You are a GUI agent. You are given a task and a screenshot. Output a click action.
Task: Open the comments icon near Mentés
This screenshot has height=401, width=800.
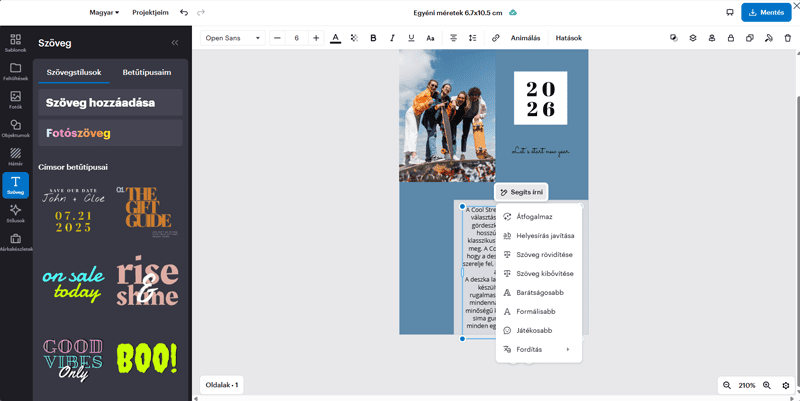coord(730,12)
